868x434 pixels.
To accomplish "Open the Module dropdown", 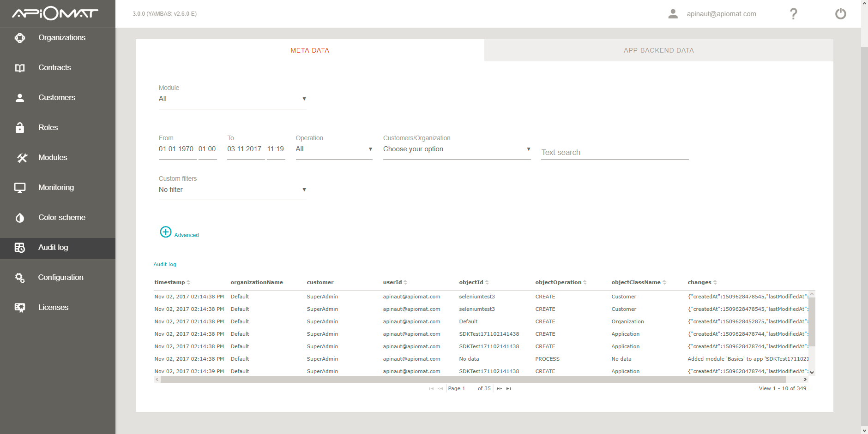I will 232,99.
